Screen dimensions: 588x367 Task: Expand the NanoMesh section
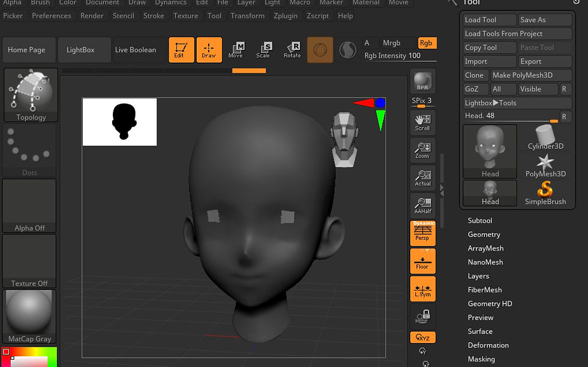tap(485, 262)
